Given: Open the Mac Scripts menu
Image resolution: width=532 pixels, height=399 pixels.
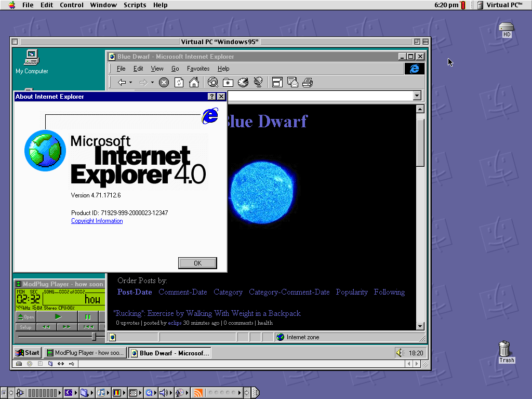Looking at the screenshot, I should (x=135, y=5).
